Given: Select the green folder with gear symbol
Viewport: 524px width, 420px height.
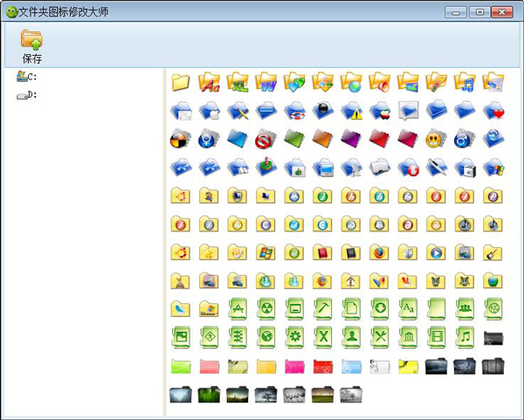Looking at the screenshot, I should pos(294,337).
